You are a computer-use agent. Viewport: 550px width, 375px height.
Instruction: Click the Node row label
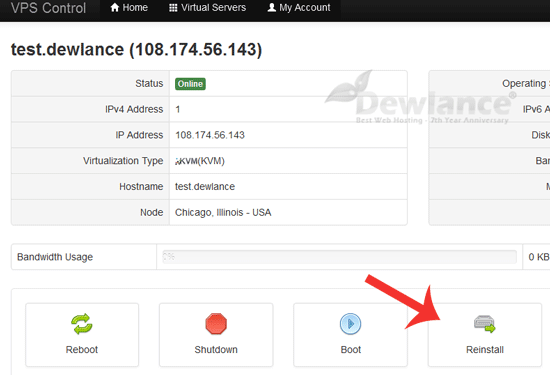tap(152, 213)
